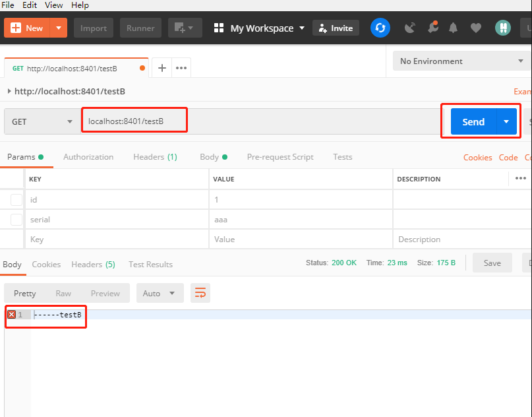This screenshot has width=532, height=417.
Task: Toggle the checkbox for serial param
Action: [16, 219]
